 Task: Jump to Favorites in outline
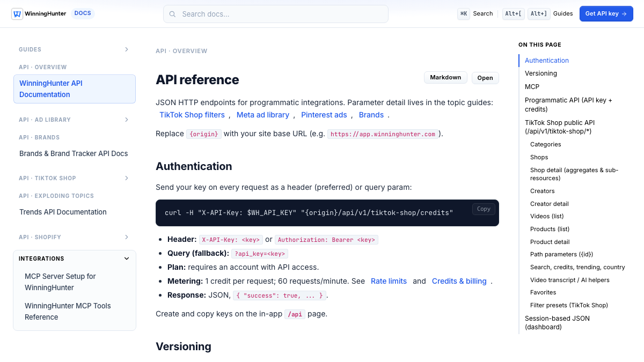pos(543,292)
